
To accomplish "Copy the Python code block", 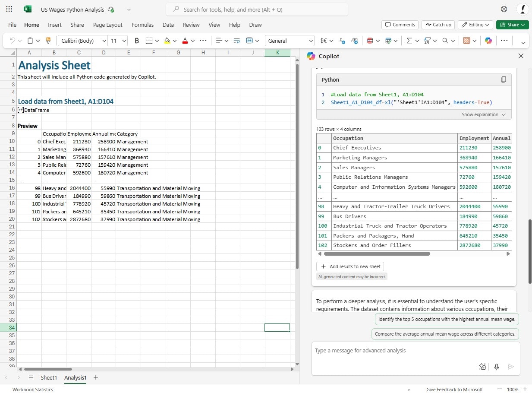I will pyautogui.click(x=503, y=79).
